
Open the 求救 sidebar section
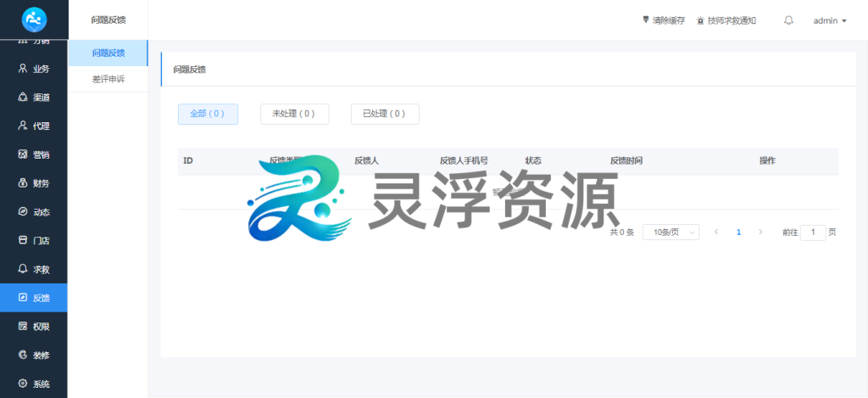tap(34, 269)
